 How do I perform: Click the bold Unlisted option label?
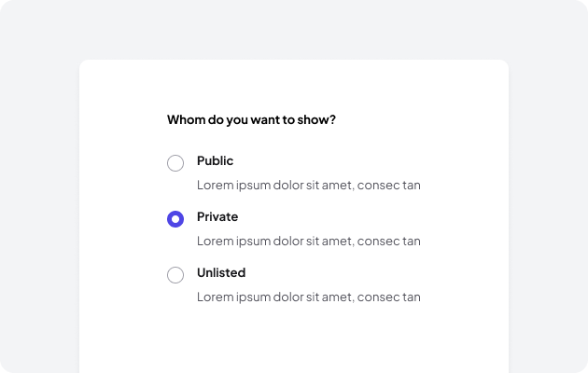221,273
